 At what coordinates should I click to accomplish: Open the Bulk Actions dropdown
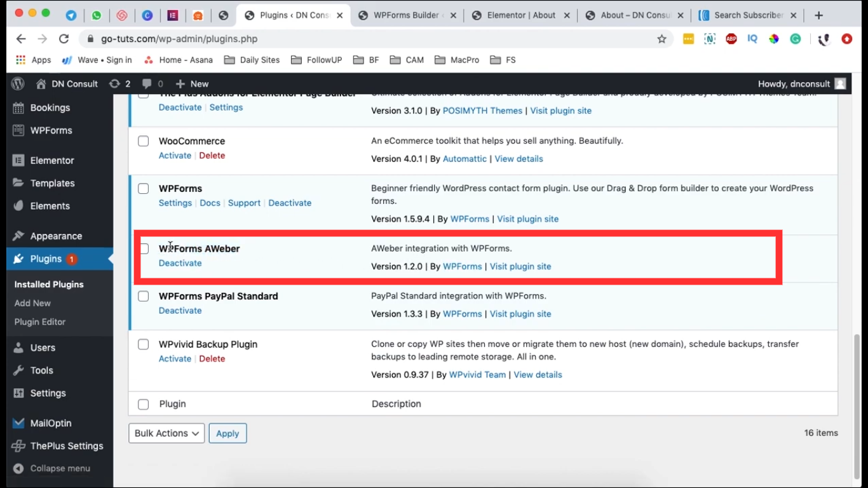[166, 433]
